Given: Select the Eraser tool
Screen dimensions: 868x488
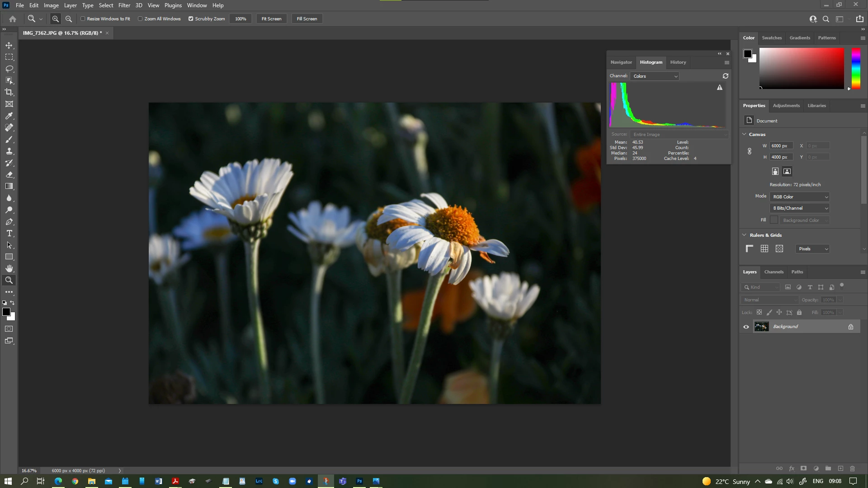Looking at the screenshot, I should click(9, 174).
